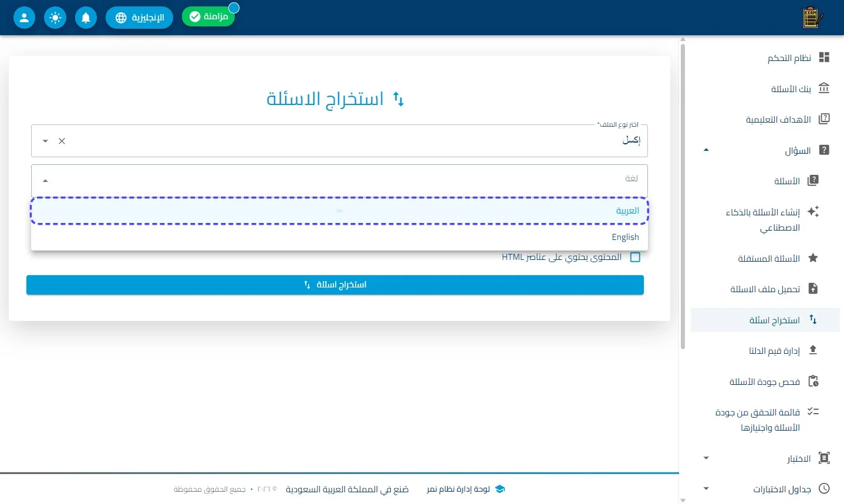Toggle the light/dark theme sun icon
This screenshot has height=504, width=844.
(55, 18)
